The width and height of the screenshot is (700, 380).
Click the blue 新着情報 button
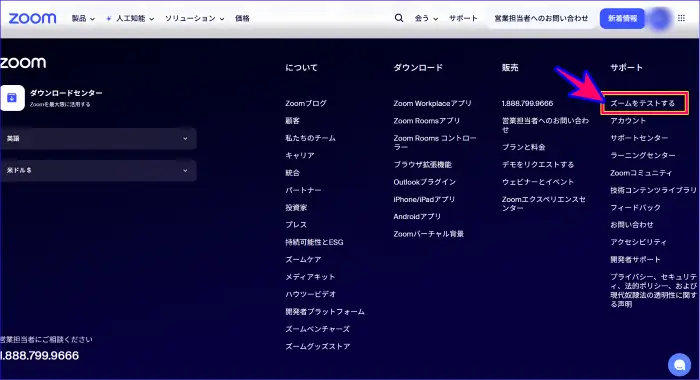[622, 18]
